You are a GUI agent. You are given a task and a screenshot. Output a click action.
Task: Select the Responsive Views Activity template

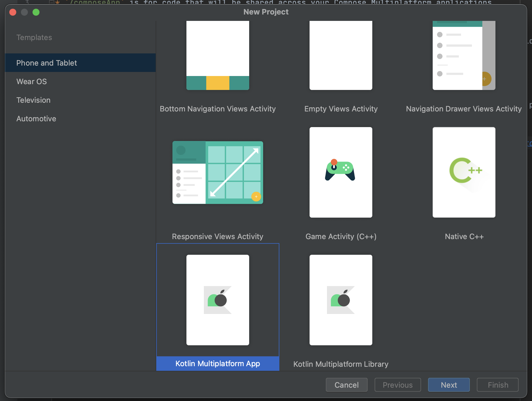pos(218,172)
